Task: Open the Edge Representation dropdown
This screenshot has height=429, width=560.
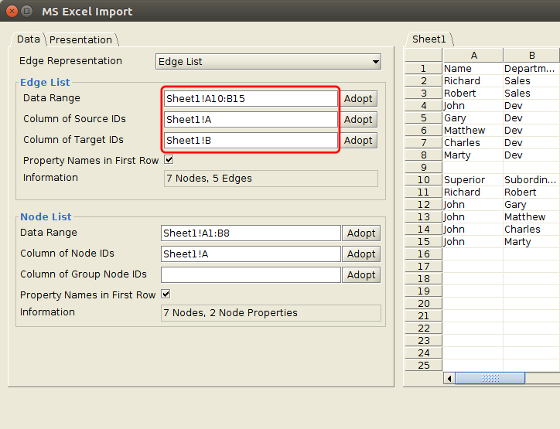Action: (268, 61)
